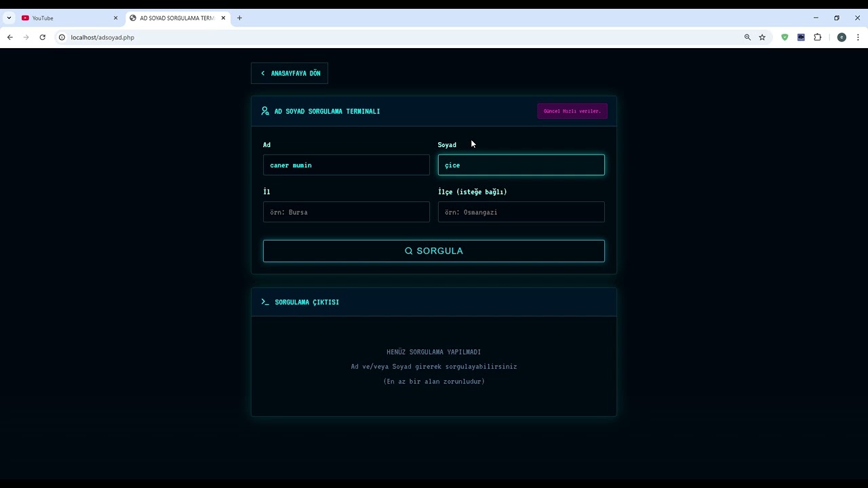The width and height of the screenshot is (868, 488).
Task: Focus the İl input field
Action: [x=347, y=212]
